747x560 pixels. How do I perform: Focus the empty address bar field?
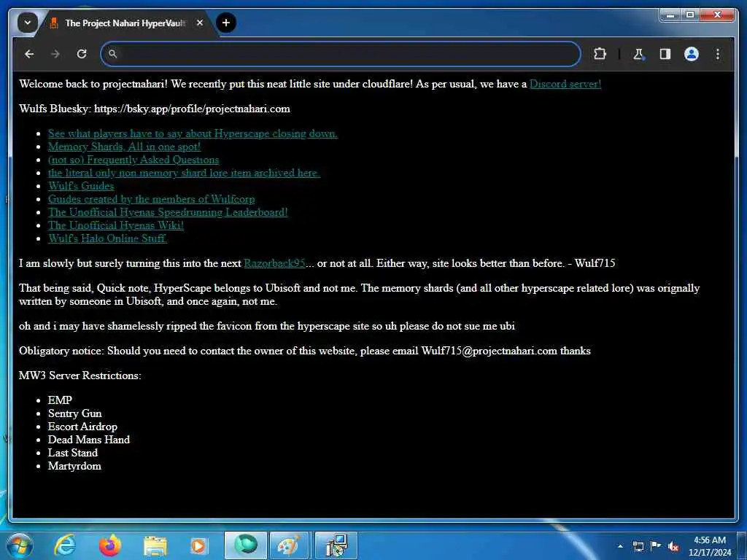(341, 54)
